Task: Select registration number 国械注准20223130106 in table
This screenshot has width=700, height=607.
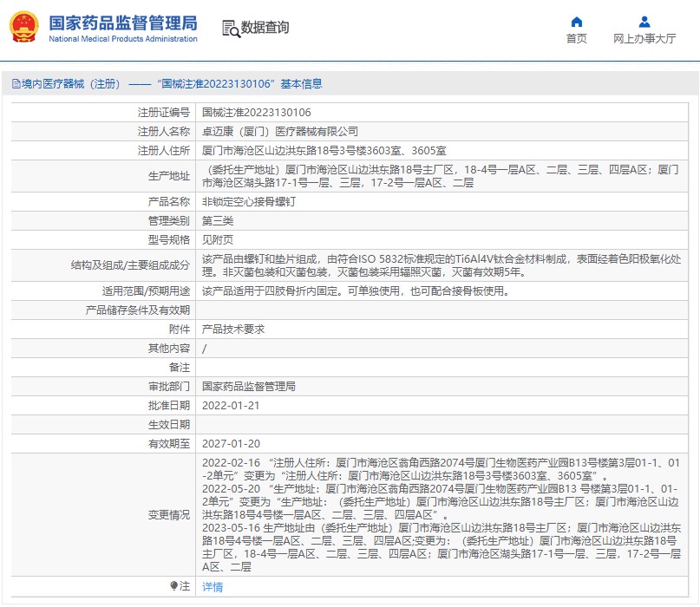Action: (x=256, y=113)
